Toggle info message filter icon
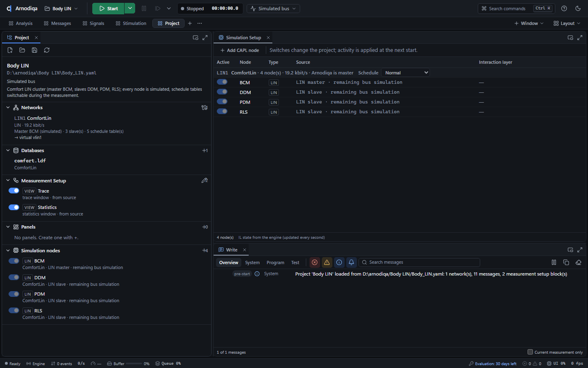This screenshot has width=588, height=368. [x=339, y=263]
